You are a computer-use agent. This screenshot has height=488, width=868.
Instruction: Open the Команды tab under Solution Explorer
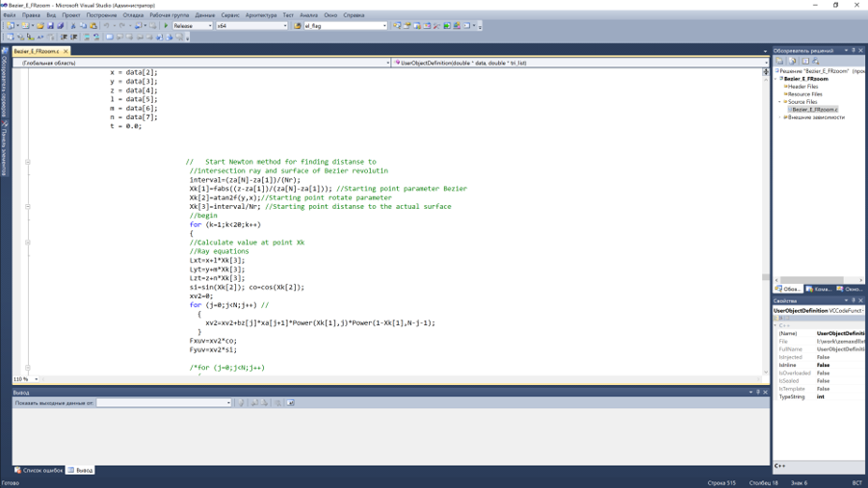[819, 290]
